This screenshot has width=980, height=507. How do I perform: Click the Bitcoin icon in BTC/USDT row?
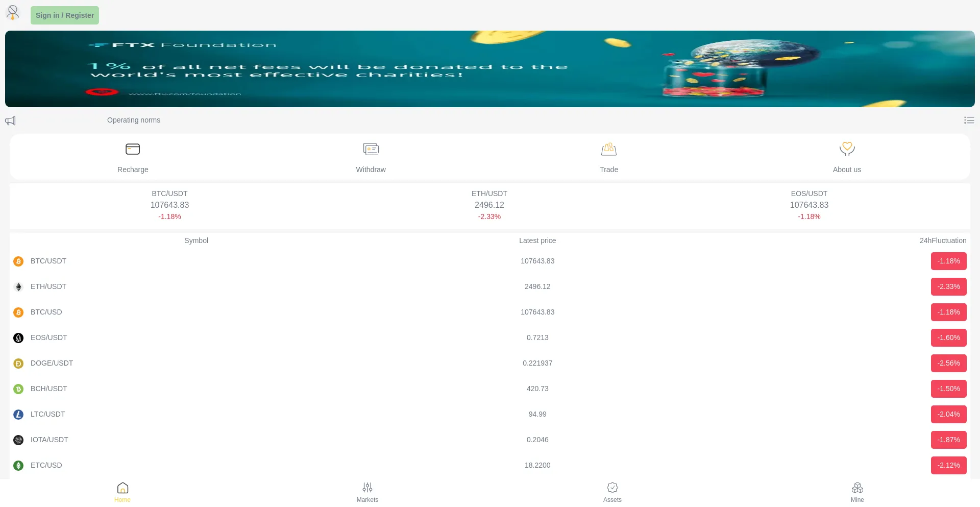point(18,261)
